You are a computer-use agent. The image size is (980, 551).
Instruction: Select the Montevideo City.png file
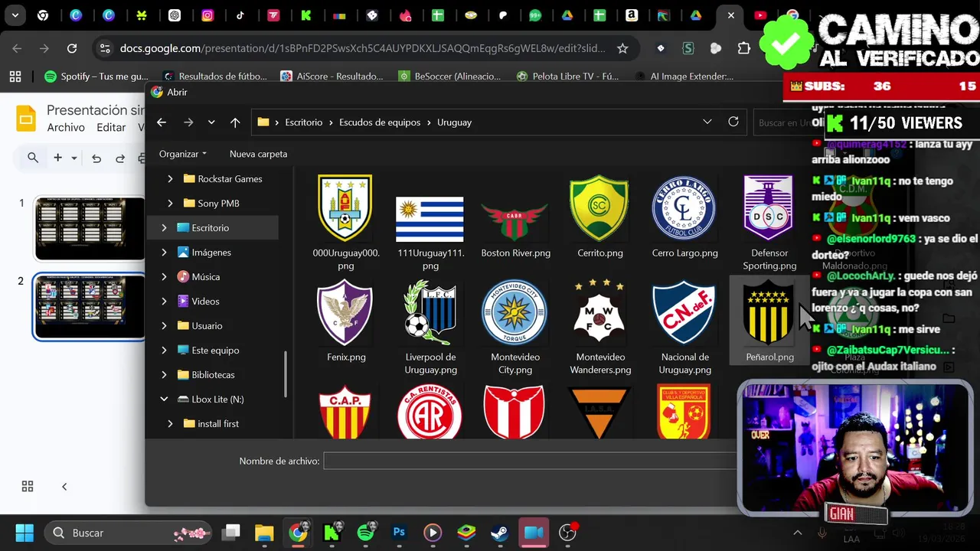click(515, 326)
